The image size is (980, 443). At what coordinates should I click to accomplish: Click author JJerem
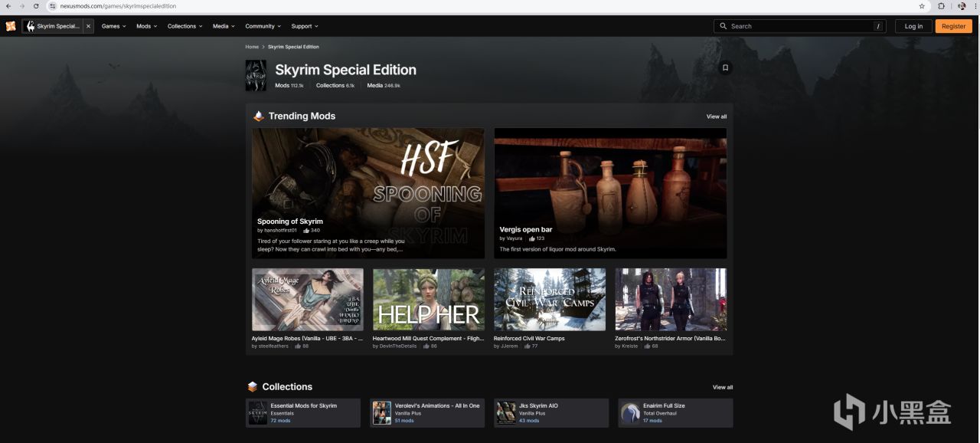(509, 346)
